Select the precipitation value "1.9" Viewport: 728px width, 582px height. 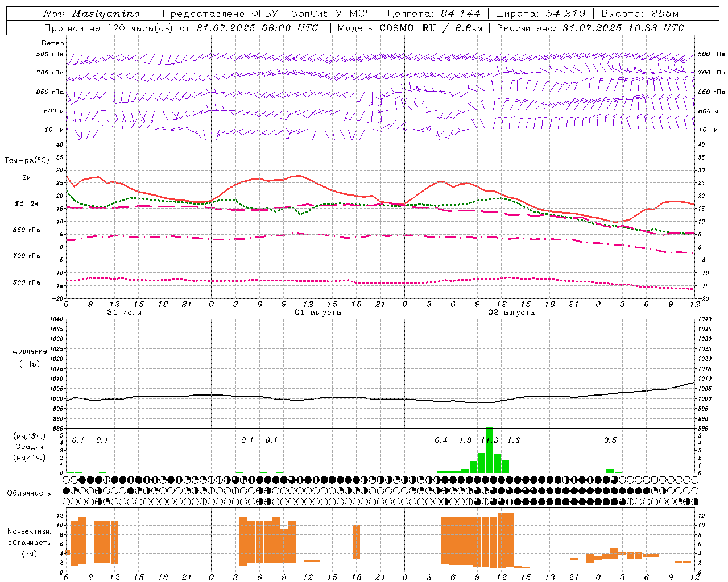point(465,440)
